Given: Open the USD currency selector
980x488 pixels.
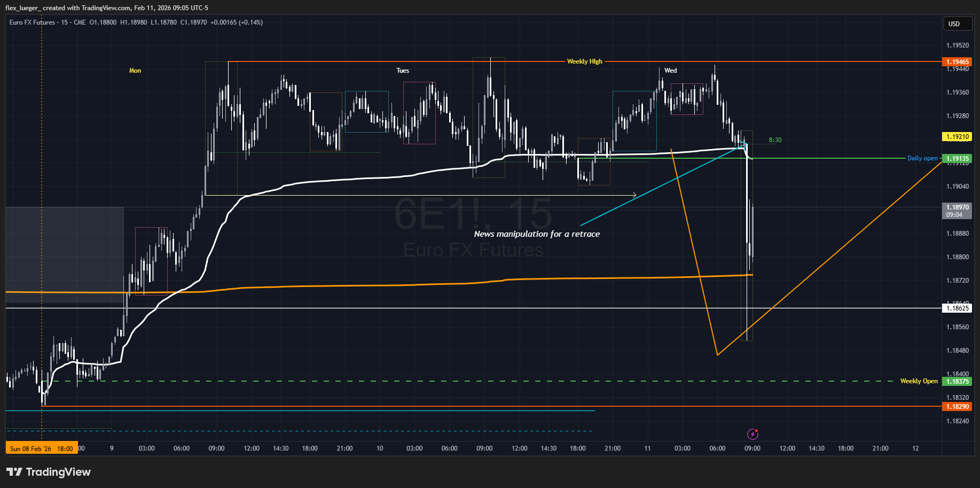Looking at the screenshot, I should tap(957, 24).
